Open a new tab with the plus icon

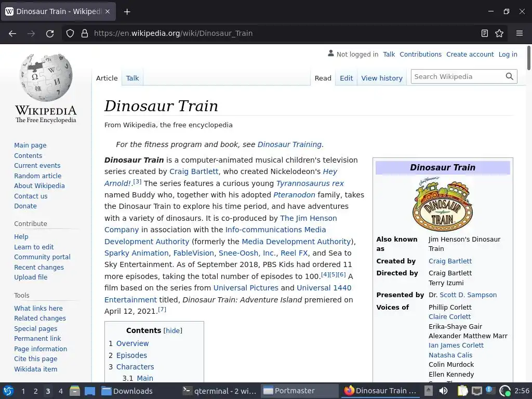click(x=127, y=11)
